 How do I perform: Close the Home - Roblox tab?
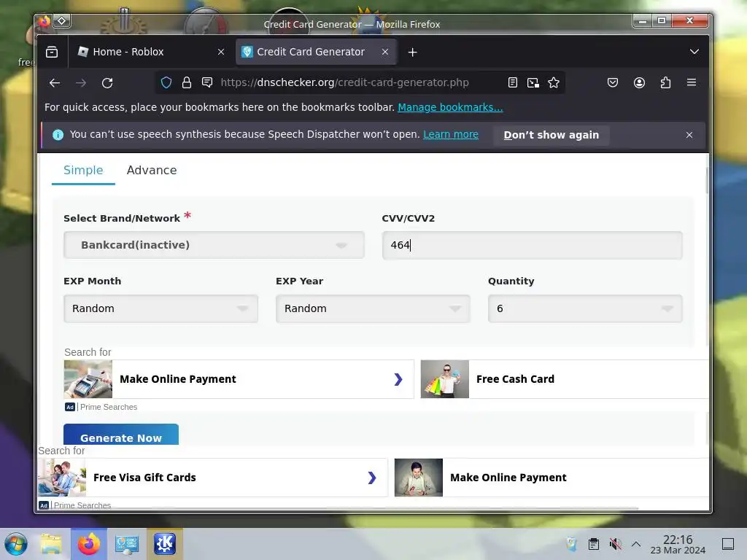(x=221, y=52)
